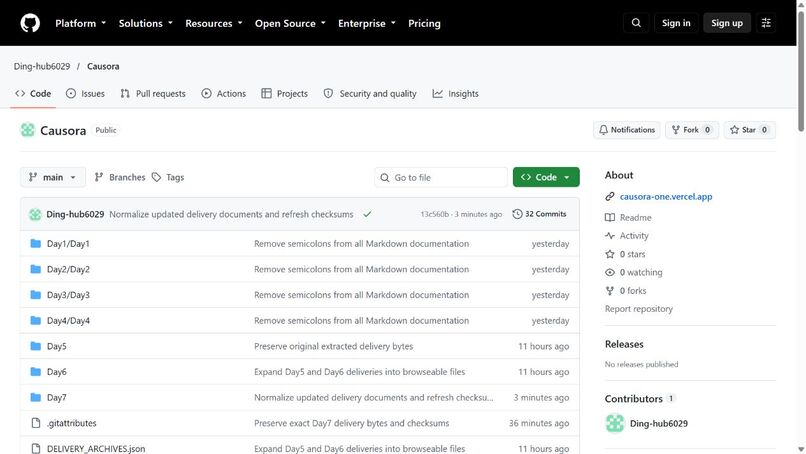The height and width of the screenshot is (454, 806).
Task: Click the Causora repository avatar icon
Action: point(27,130)
